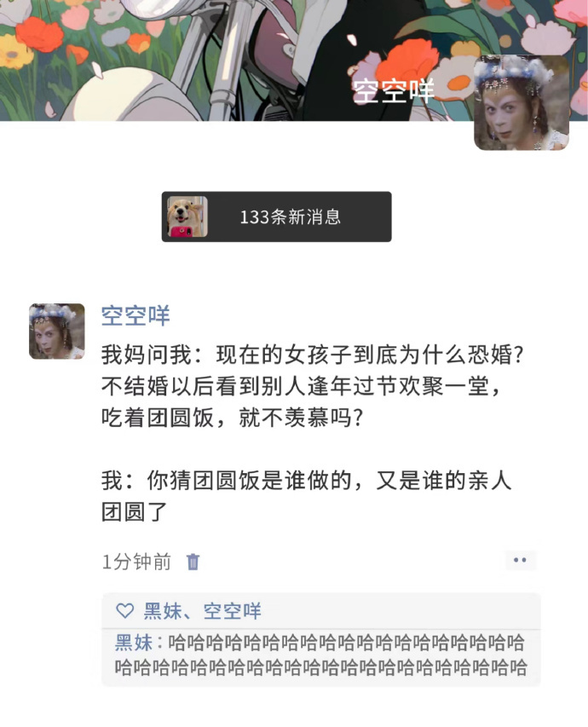Open 黑妹 profile from likes row
Image resolution: width=588 pixels, height=727 pixels.
[x=163, y=610]
